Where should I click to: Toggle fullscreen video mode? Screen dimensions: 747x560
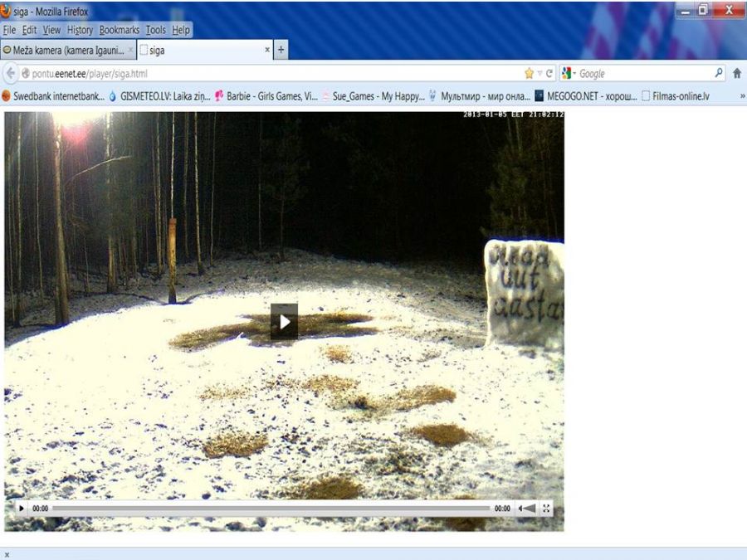coord(546,509)
